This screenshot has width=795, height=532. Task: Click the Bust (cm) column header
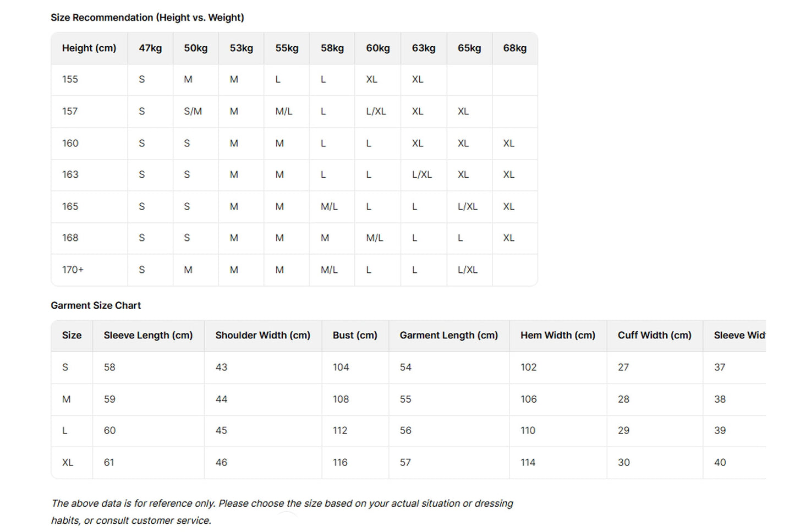(x=355, y=336)
